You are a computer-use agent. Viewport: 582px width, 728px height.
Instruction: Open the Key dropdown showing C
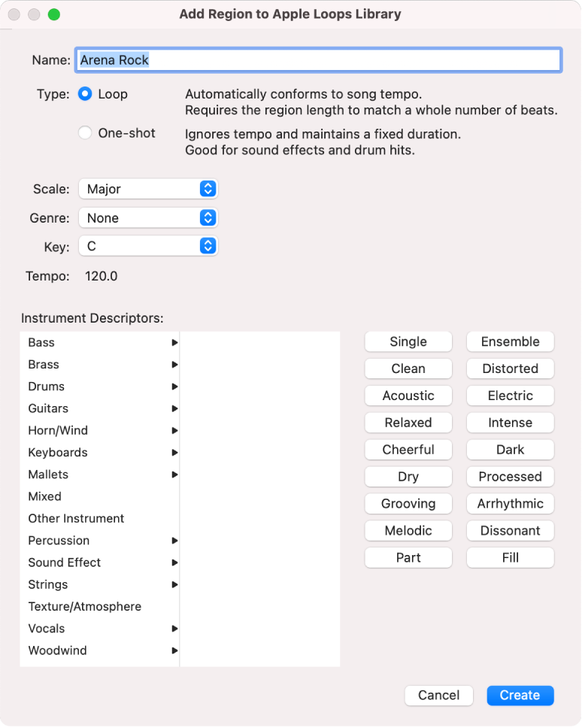coord(147,246)
